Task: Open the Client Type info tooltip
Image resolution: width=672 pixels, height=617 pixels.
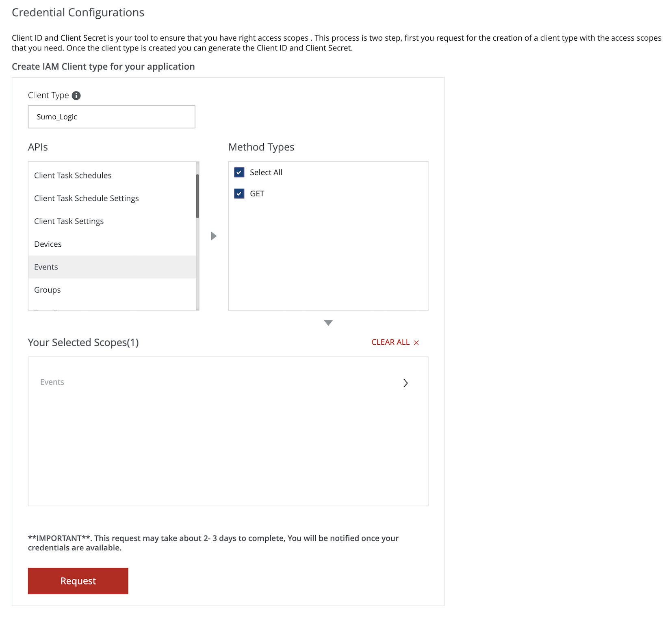Action: click(76, 95)
